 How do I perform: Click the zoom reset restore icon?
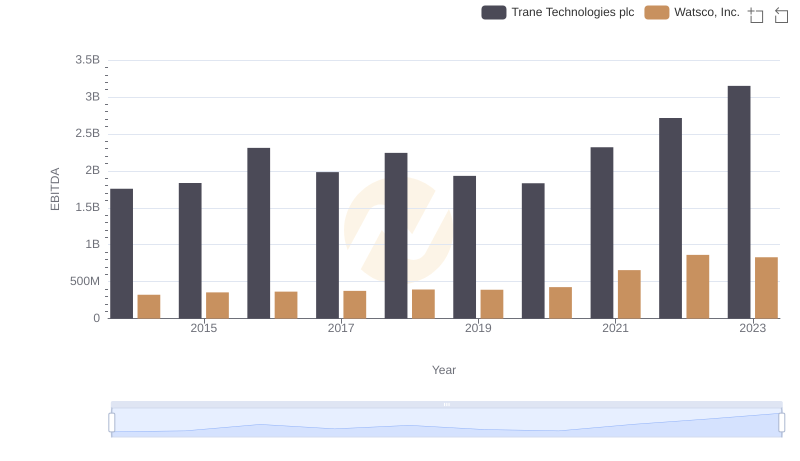[781, 15]
